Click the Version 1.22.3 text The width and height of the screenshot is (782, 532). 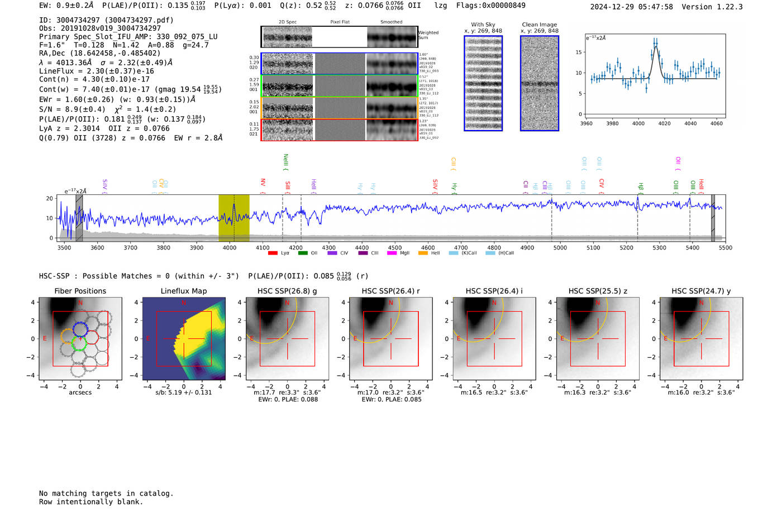[x=712, y=7]
